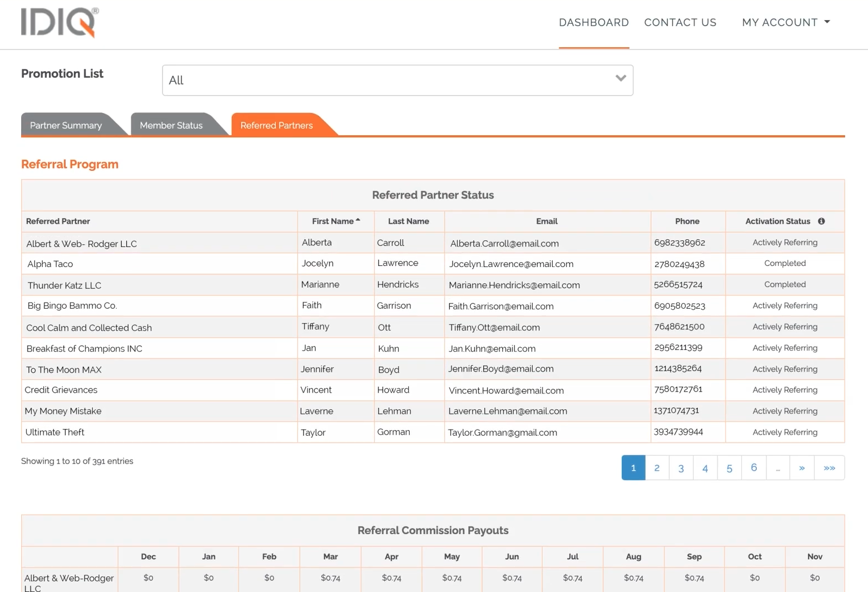The height and width of the screenshot is (592, 868).
Task: Switch to the Partner Summary tab
Action: click(66, 125)
